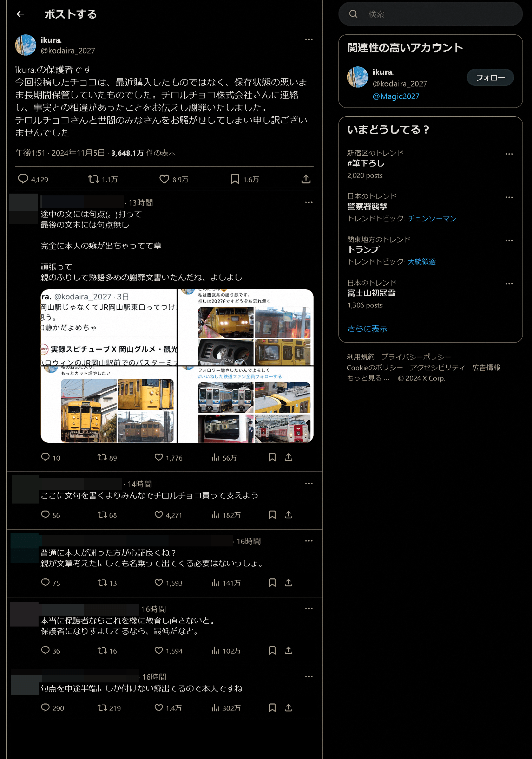Screen dimensions: 532x759
Task: Share the reply with 302万 views
Action: [x=288, y=708]
